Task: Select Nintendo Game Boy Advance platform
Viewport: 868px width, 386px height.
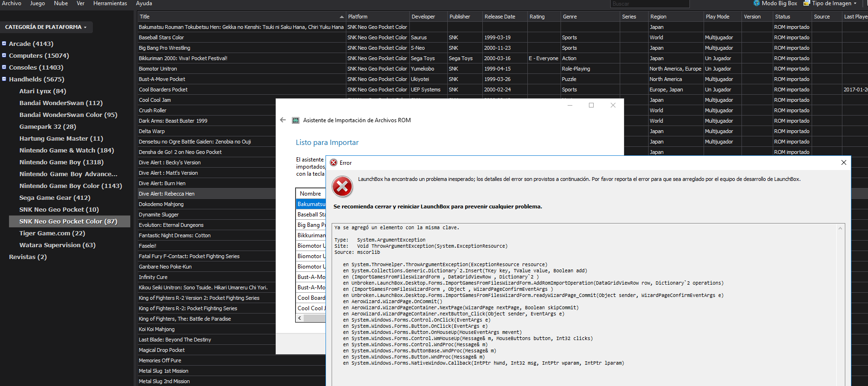Action: (68, 174)
